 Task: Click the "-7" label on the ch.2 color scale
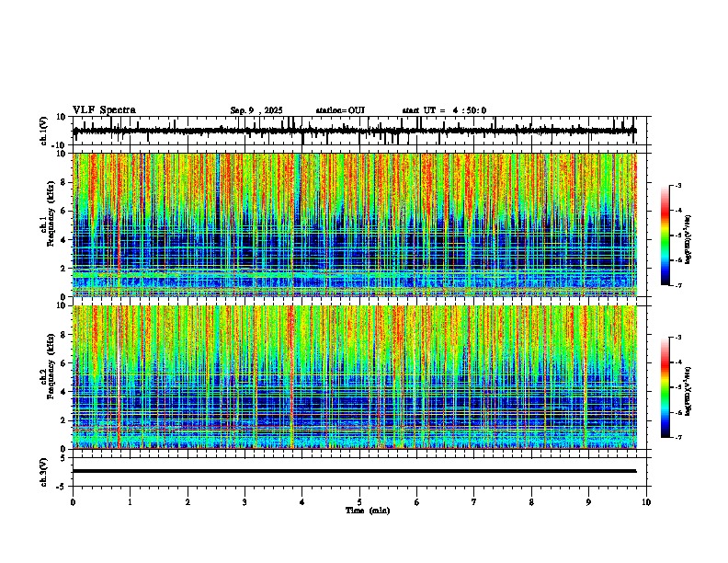[677, 437]
